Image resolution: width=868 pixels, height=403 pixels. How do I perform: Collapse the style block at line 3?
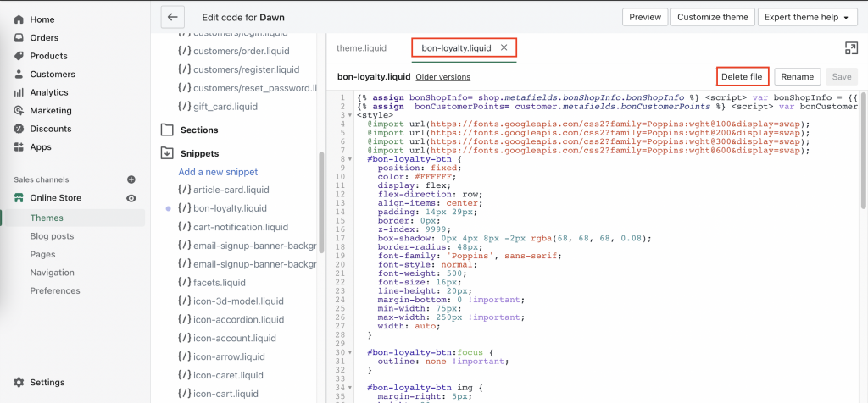click(350, 115)
